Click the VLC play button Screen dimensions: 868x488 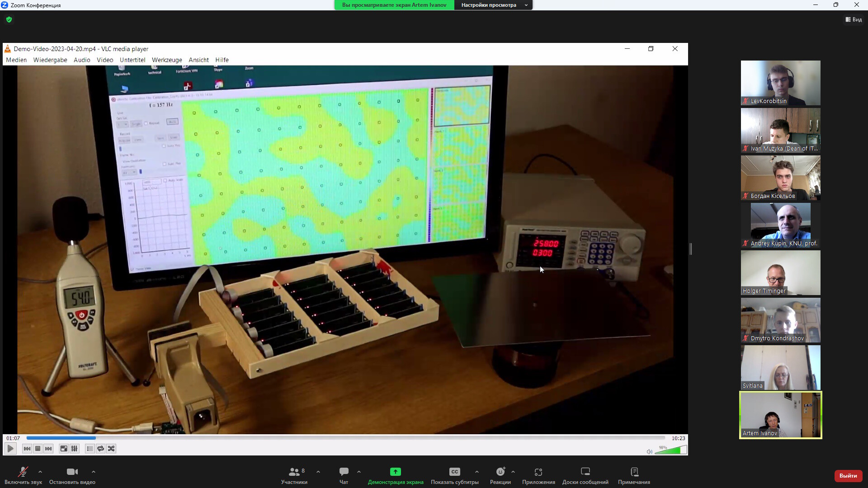(x=10, y=449)
